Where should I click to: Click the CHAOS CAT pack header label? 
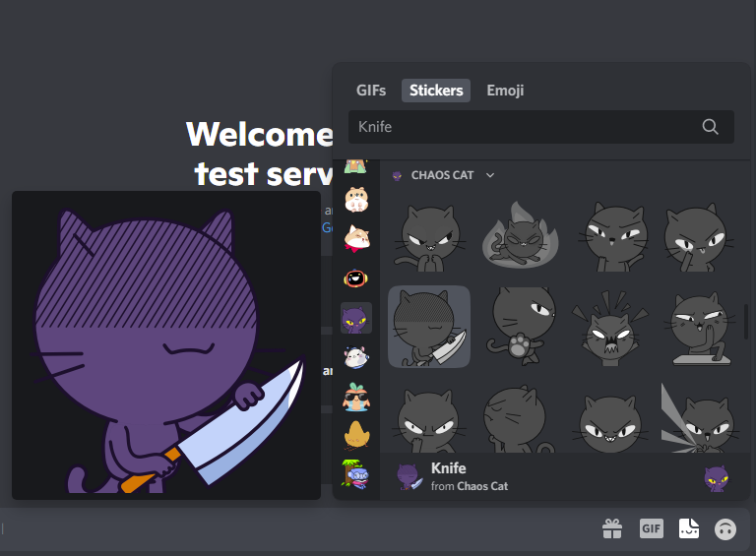[442, 175]
